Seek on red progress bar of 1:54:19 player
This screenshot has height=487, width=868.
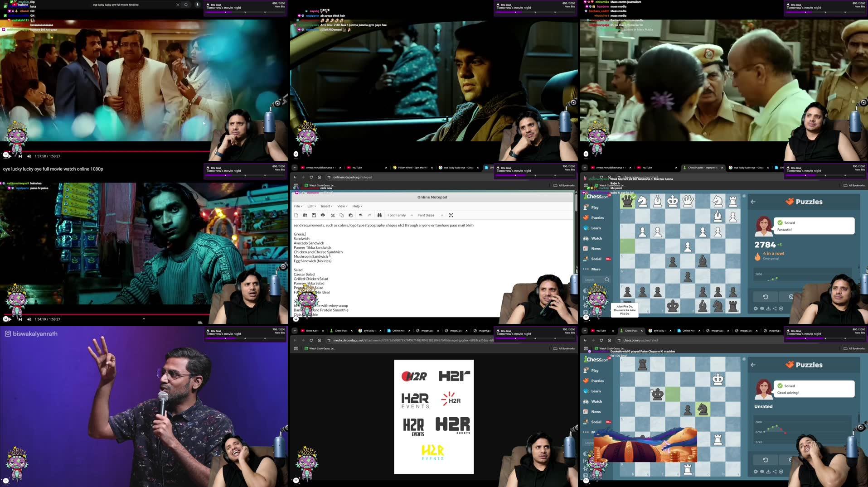coord(107,314)
